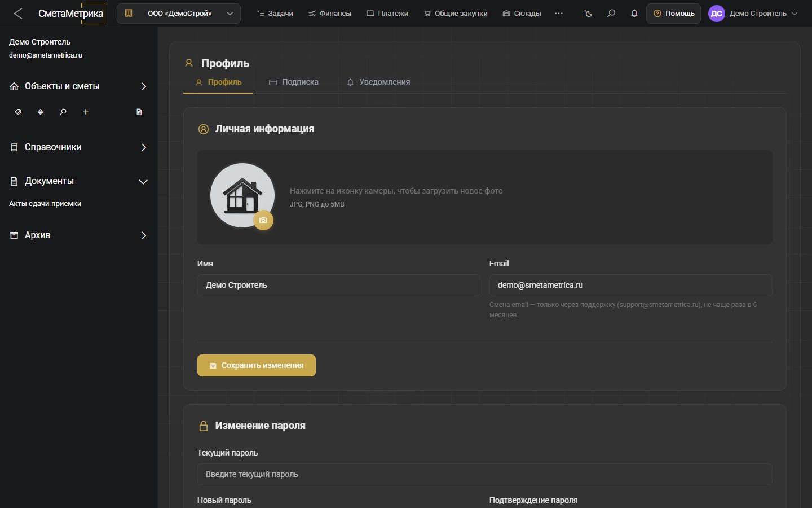Expand the Демо Строитель user menu chevron
This screenshot has height=508, width=812.
pyautogui.click(x=795, y=14)
